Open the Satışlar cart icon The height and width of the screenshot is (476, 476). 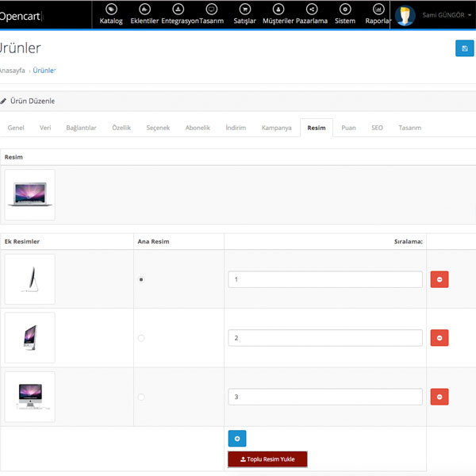point(244,10)
